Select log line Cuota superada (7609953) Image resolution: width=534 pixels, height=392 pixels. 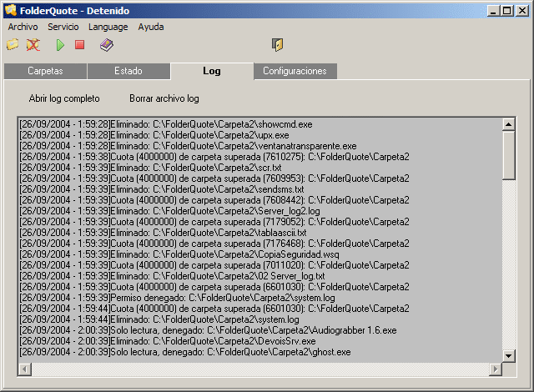pyautogui.click(x=214, y=178)
